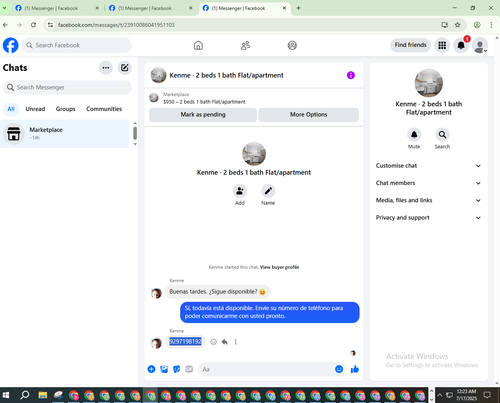Open the account profile menu

[480, 45]
